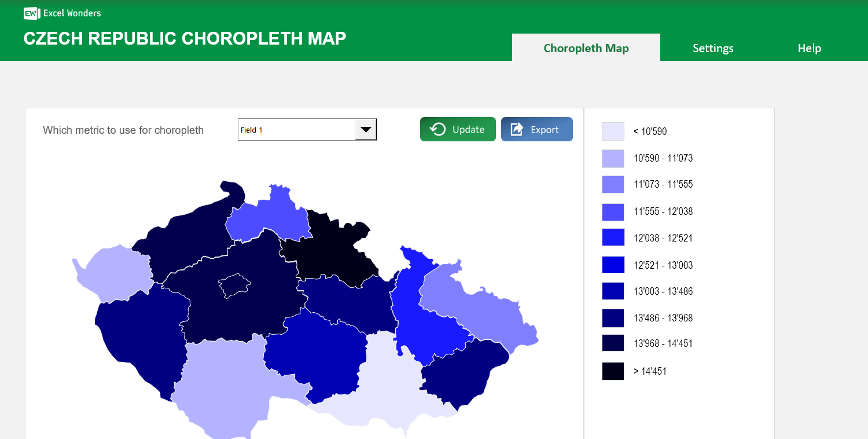
Task: Open the Settings tab
Action: 713,48
